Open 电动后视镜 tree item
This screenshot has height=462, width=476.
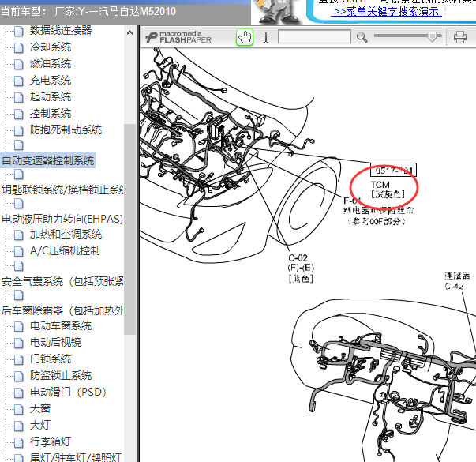(x=55, y=342)
